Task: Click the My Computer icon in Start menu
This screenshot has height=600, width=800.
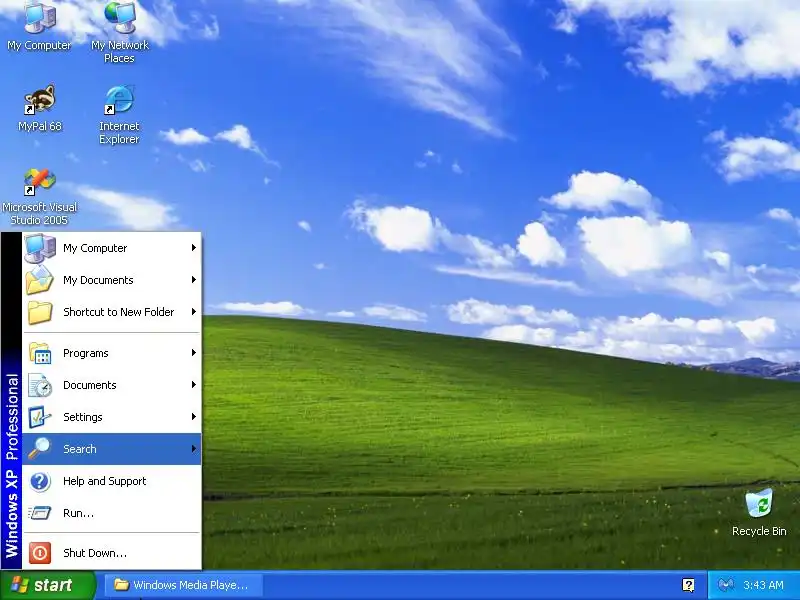Action: (x=40, y=248)
